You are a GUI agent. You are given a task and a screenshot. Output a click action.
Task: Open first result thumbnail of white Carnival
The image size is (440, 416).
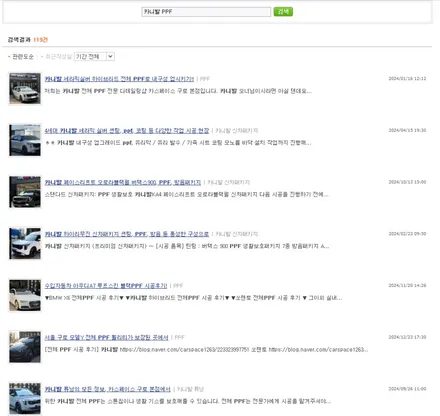(x=25, y=89)
